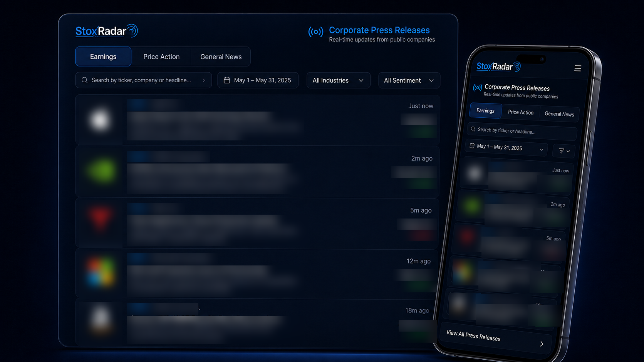Open the filter icon dropdown on the phone
Screen dimensions: 644x362
[x=564, y=151]
